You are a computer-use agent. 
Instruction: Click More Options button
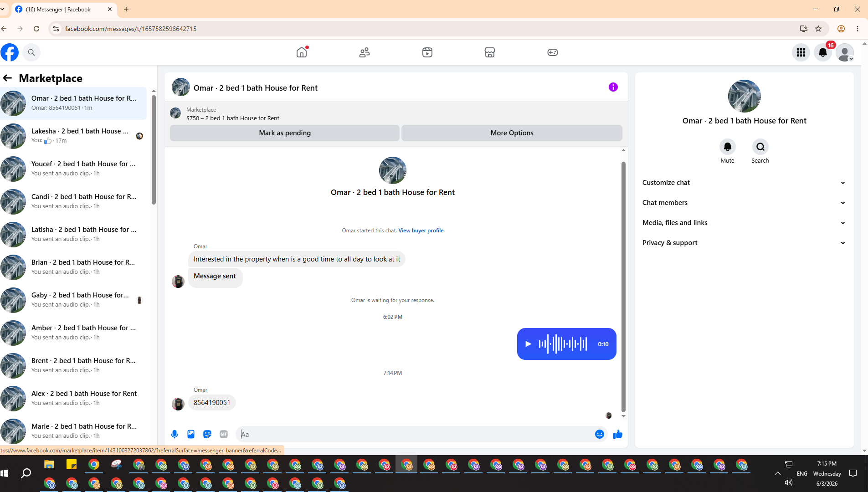click(512, 133)
